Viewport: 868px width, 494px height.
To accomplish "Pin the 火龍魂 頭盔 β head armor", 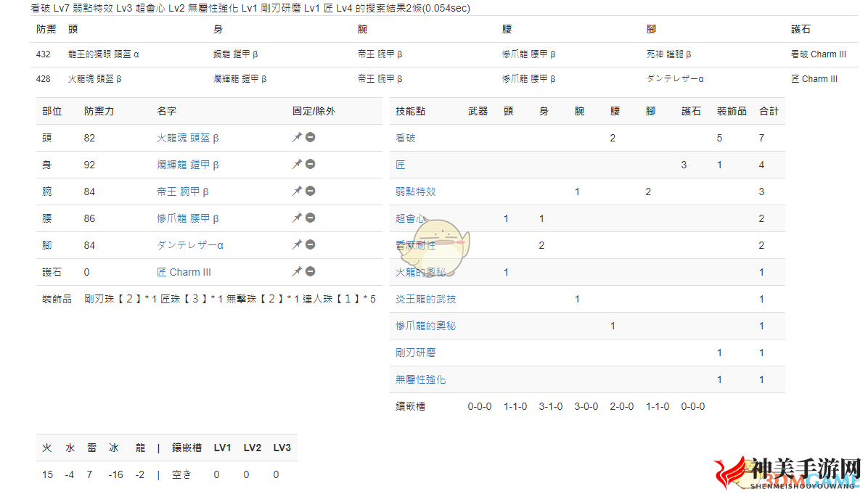I will coord(298,137).
